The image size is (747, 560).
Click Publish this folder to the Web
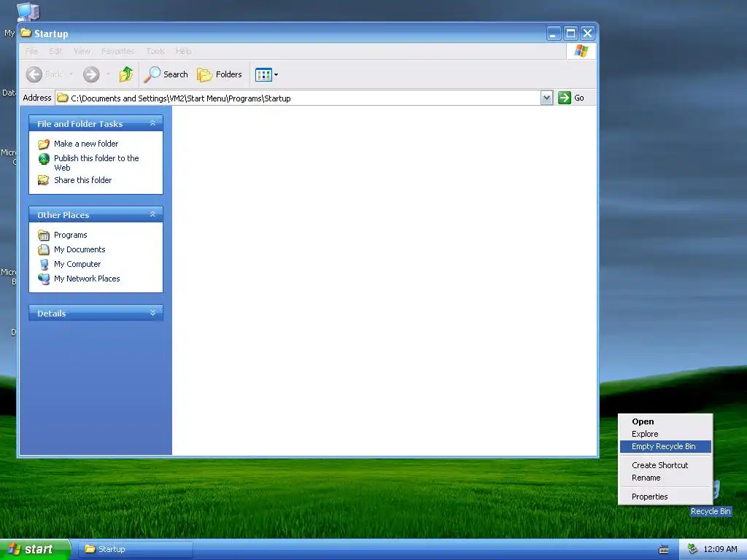tap(96, 163)
